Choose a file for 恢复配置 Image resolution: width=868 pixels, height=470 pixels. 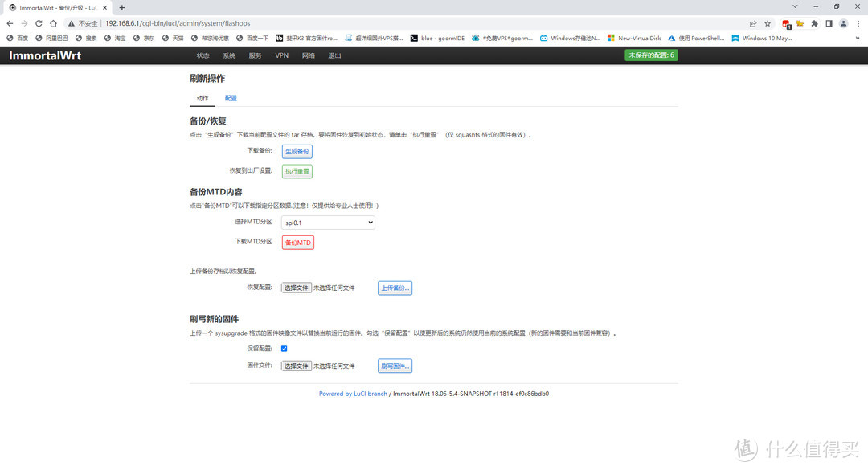[296, 288]
